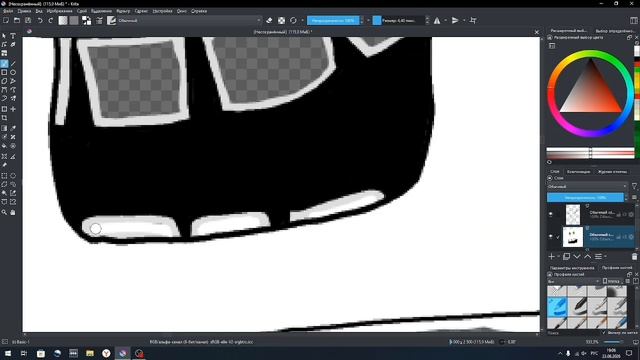Select the Bezier Curve tool
The width and height of the screenshot is (640, 360).
4,90
